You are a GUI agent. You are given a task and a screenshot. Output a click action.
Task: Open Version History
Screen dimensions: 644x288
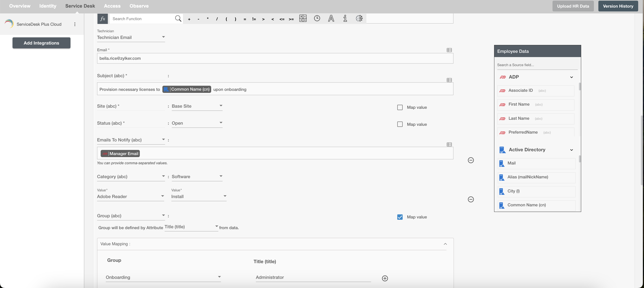pyautogui.click(x=618, y=6)
